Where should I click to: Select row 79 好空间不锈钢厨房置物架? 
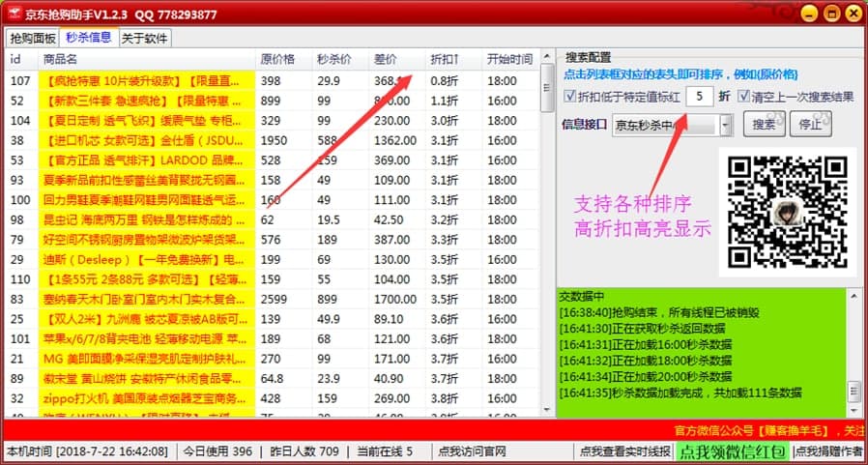click(272, 240)
